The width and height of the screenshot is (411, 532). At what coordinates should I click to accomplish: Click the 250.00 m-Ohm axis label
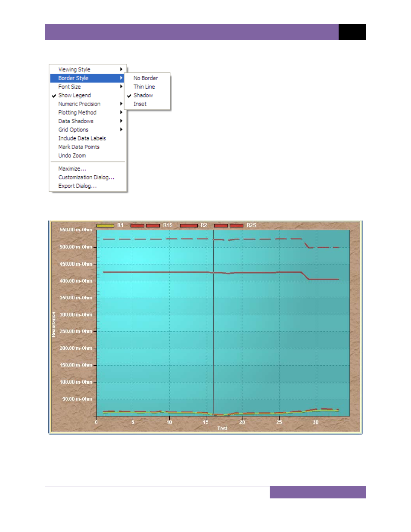pos(76,331)
